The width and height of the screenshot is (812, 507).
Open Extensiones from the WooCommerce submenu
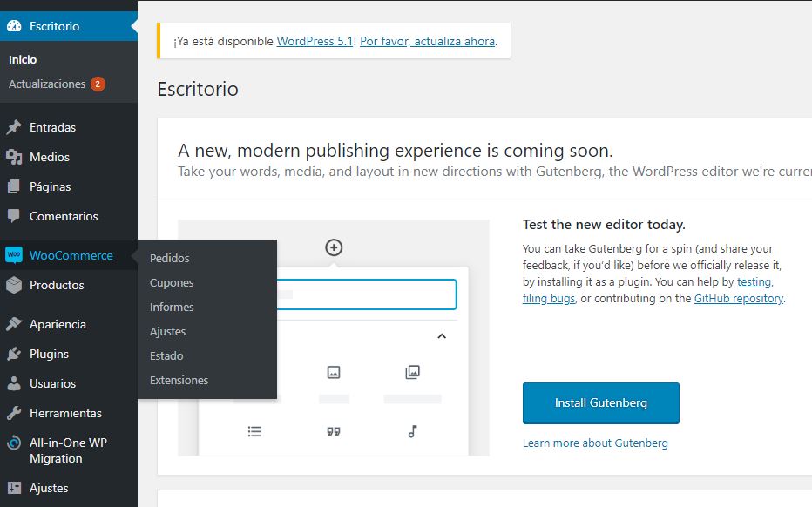click(x=179, y=380)
